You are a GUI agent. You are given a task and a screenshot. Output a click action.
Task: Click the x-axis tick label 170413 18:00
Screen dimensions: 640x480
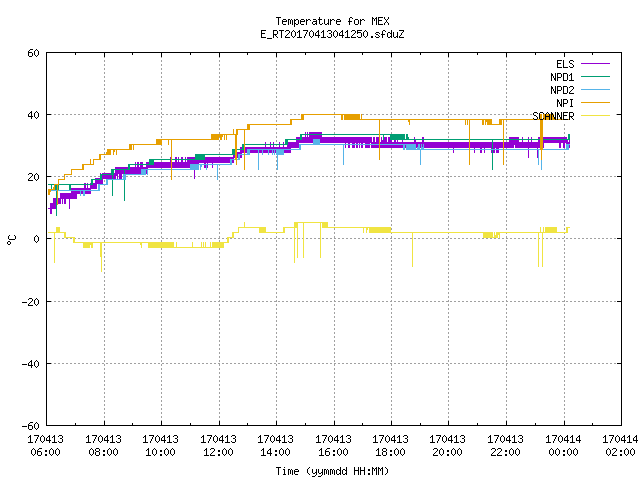point(391,446)
